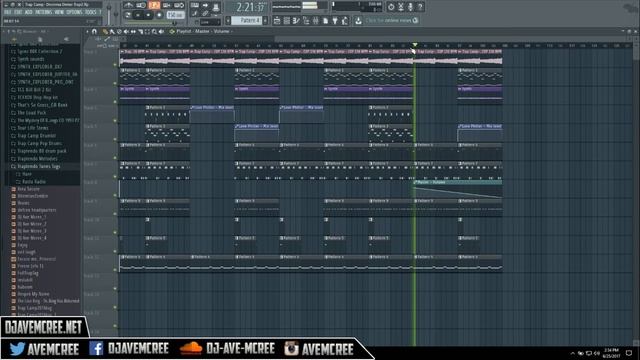Click the help question mark icon

(x=420, y=7)
